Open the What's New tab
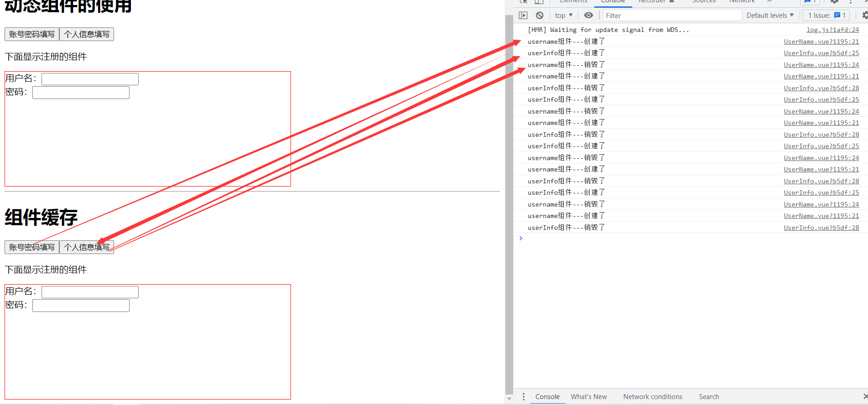This screenshot has height=405, width=868. pyautogui.click(x=589, y=397)
